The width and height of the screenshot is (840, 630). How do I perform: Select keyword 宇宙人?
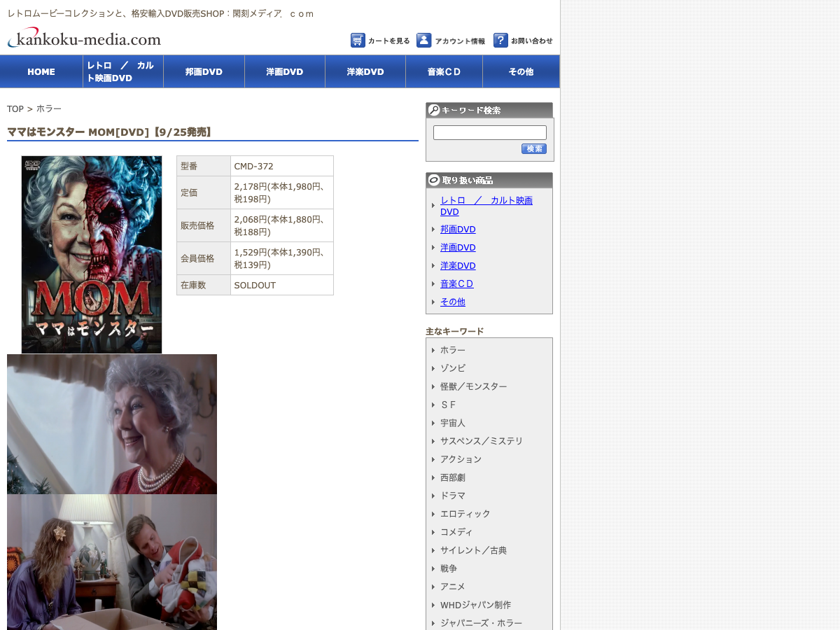click(453, 423)
